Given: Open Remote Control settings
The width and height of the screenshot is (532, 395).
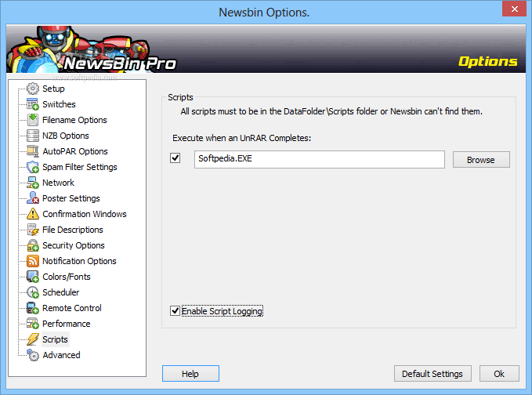Looking at the screenshot, I should [71, 308].
